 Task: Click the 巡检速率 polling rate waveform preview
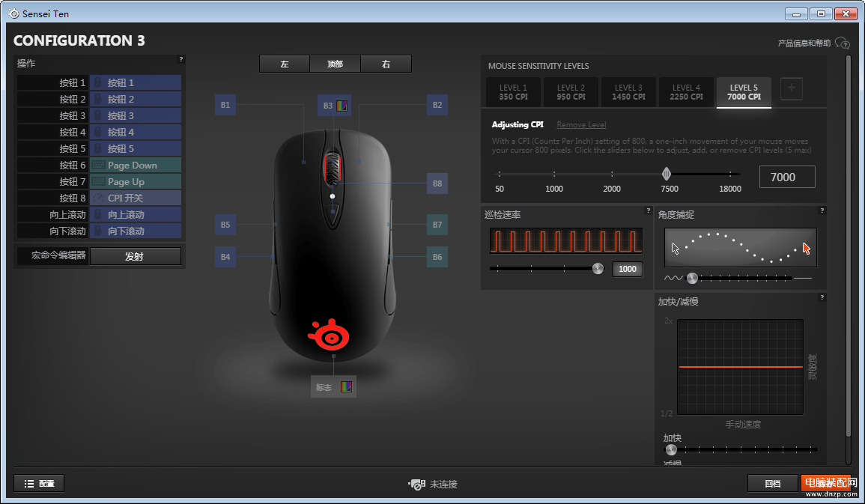click(x=566, y=241)
